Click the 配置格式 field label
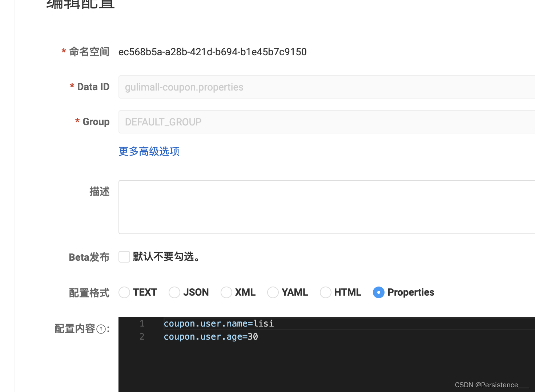 tap(89, 293)
